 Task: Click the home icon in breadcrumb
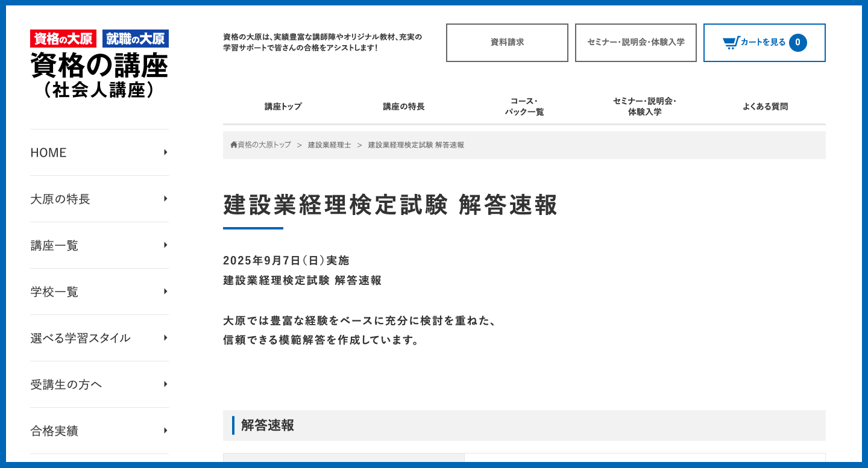click(x=233, y=145)
